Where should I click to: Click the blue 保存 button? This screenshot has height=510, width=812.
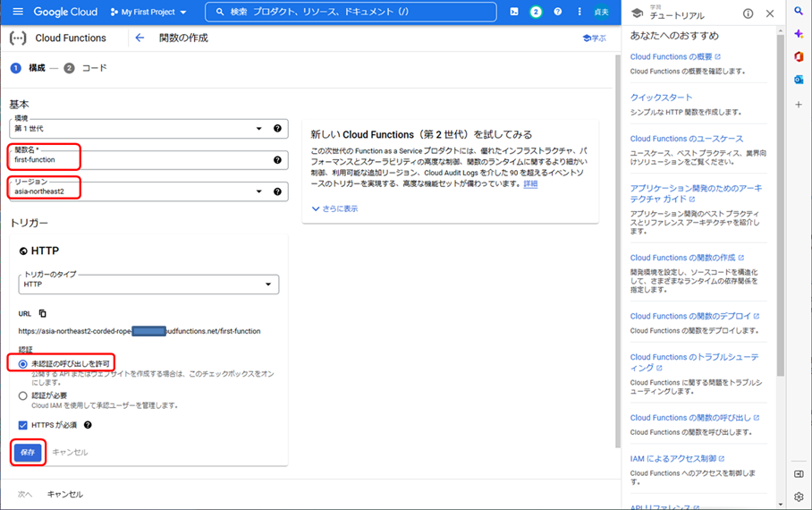[x=28, y=452]
